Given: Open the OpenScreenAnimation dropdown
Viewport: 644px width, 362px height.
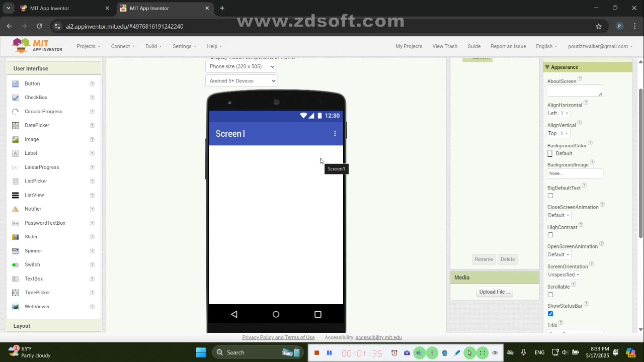Looking at the screenshot, I should 559,255.
